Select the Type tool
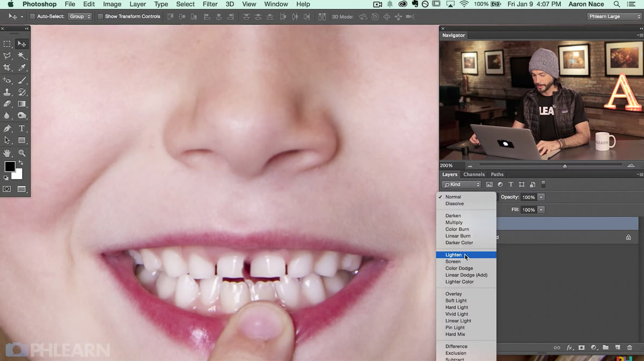 tap(21, 128)
